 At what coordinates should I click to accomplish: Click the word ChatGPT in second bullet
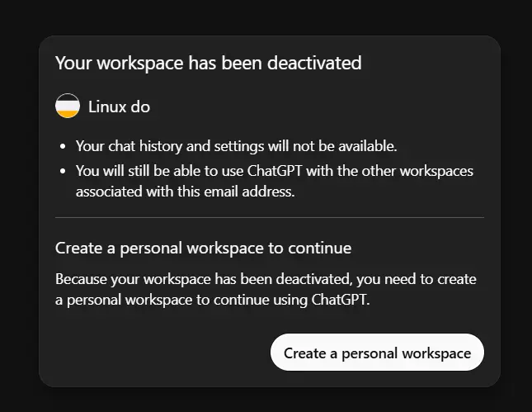[275, 171]
